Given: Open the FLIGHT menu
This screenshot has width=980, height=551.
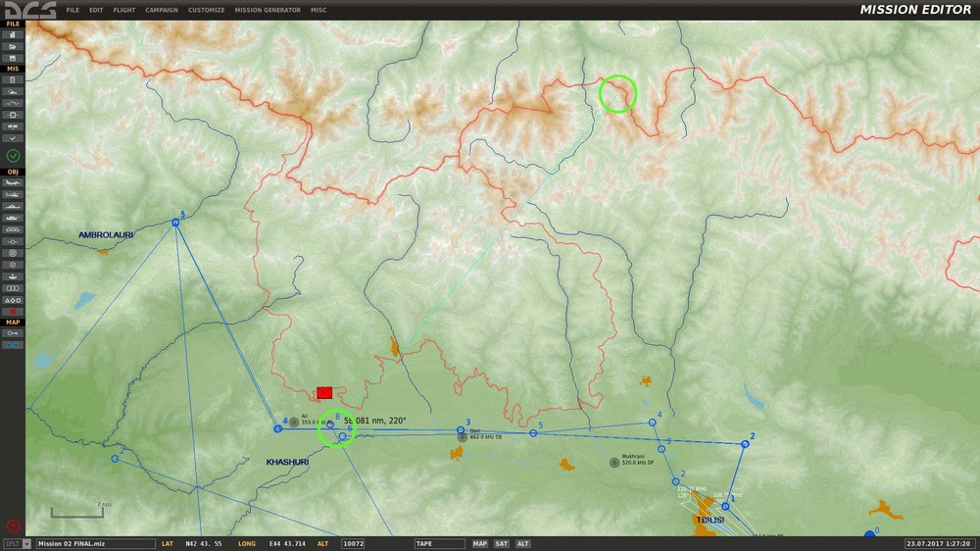Looking at the screenshot, I should click(x=123, y=10).
